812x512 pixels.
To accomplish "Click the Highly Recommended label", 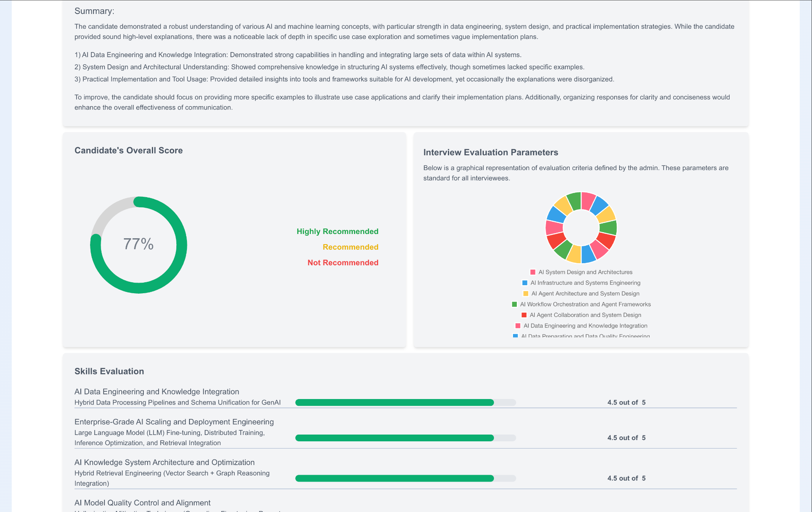I will click(x=337, y=231).
